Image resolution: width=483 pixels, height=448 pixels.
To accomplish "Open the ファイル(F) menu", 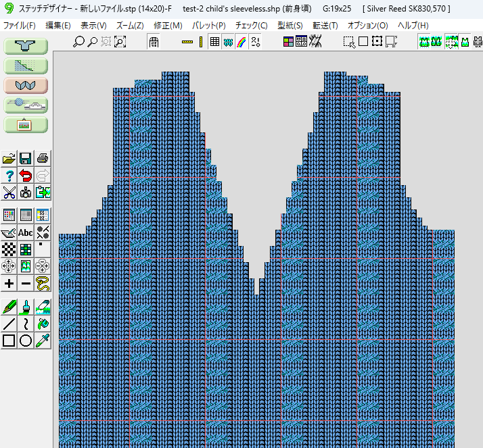I will coord(20,25).
